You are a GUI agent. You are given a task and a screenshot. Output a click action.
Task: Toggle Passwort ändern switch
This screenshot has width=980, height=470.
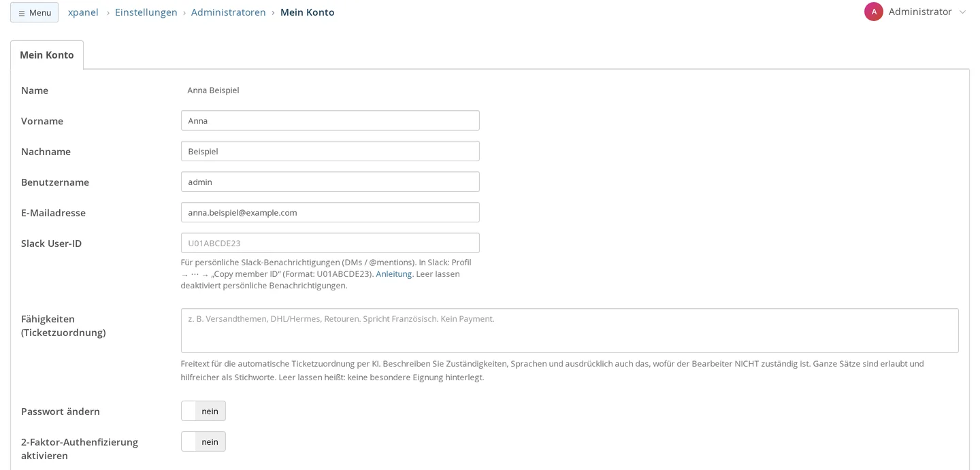203,411
